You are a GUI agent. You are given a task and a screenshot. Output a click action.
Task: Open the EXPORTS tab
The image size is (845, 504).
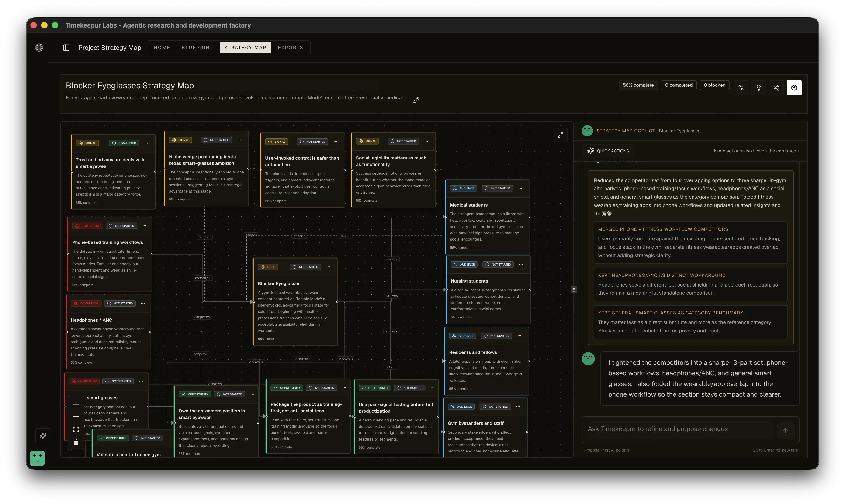(290, 48)
